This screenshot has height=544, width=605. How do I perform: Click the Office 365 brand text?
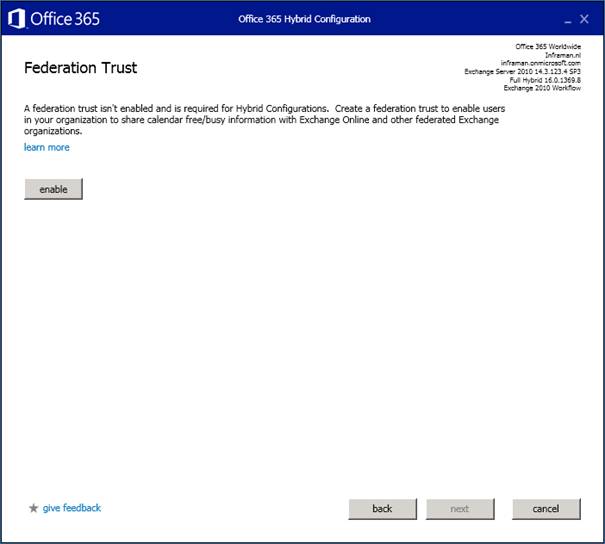(x=65, y=18)
